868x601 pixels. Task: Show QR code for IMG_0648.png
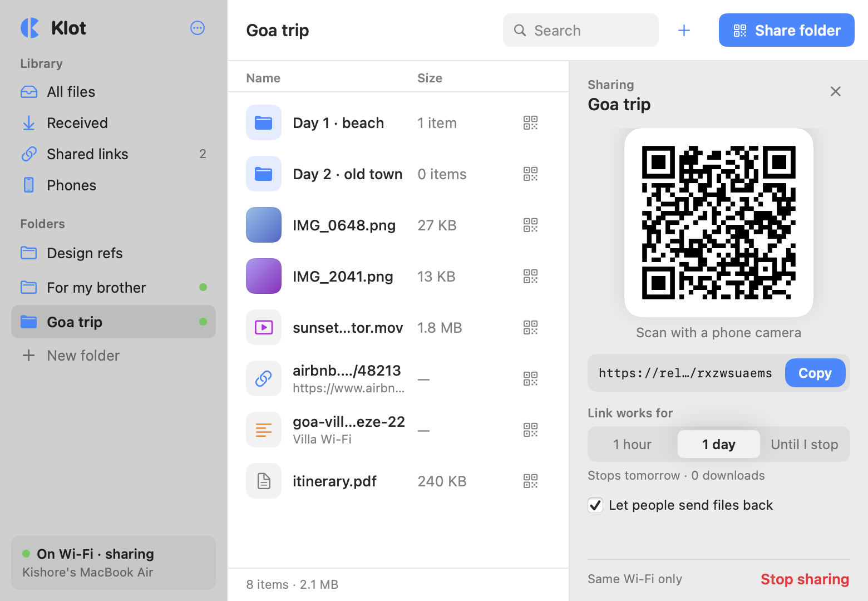[530, 225]
